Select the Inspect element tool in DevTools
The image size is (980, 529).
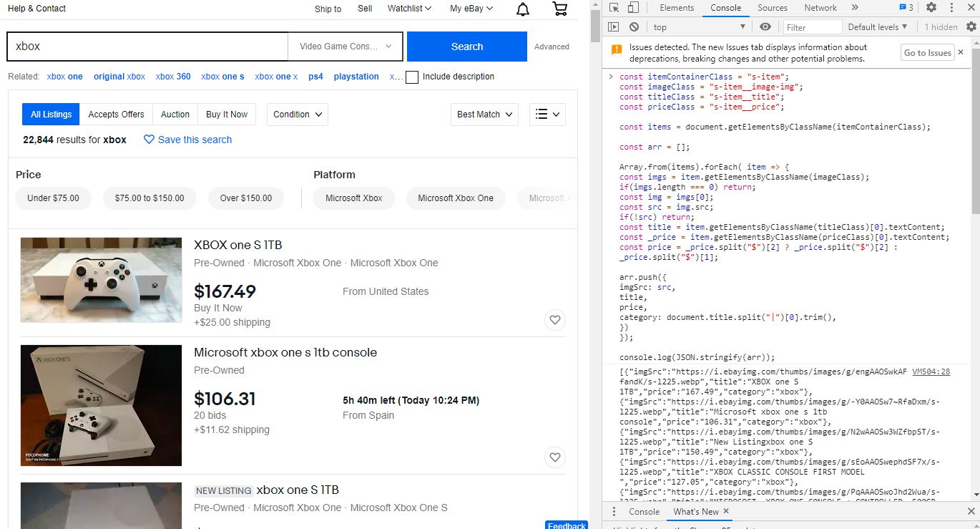pos(614,7)
